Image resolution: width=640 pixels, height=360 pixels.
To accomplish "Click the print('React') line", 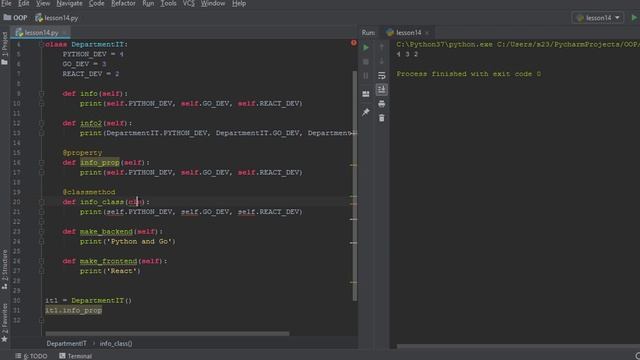I will point(110,271).
